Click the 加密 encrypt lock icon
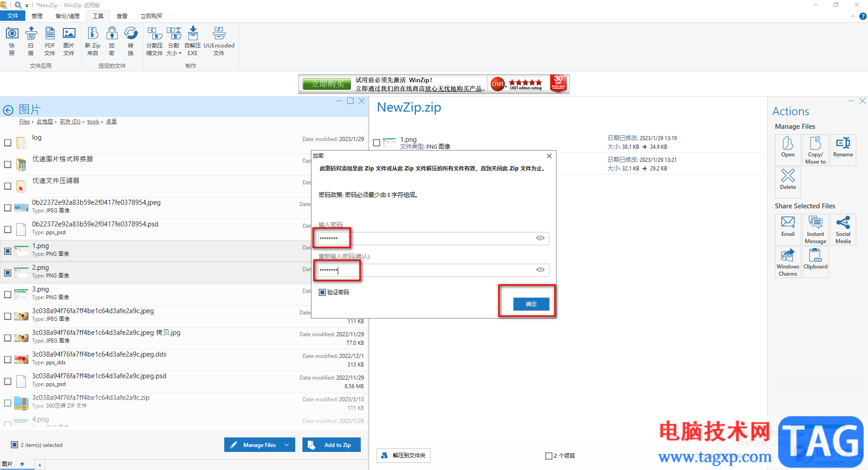 [x=112, y=41]
